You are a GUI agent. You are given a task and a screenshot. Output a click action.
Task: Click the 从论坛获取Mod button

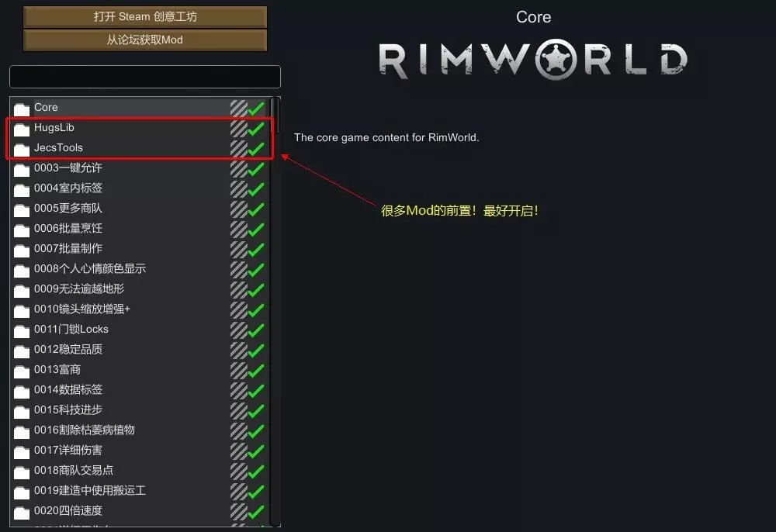[145, 40]
